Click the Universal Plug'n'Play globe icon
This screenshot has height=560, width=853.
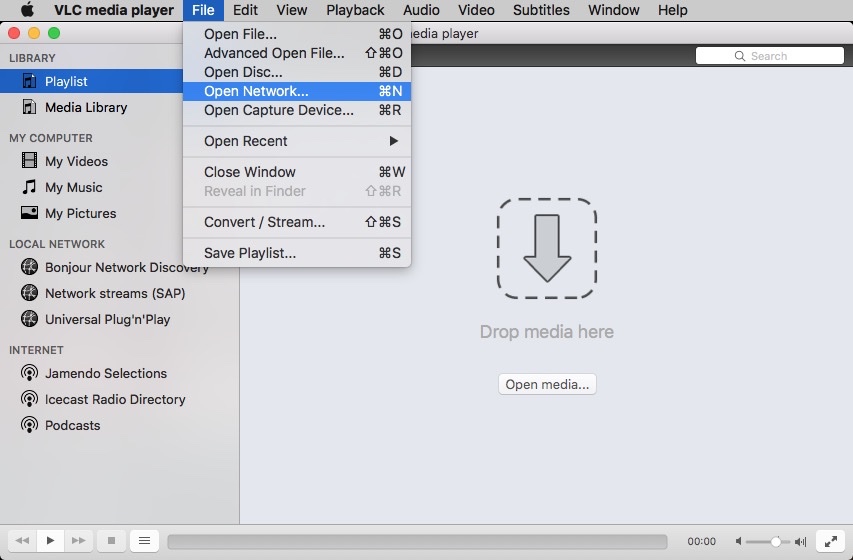click(29, 318)
